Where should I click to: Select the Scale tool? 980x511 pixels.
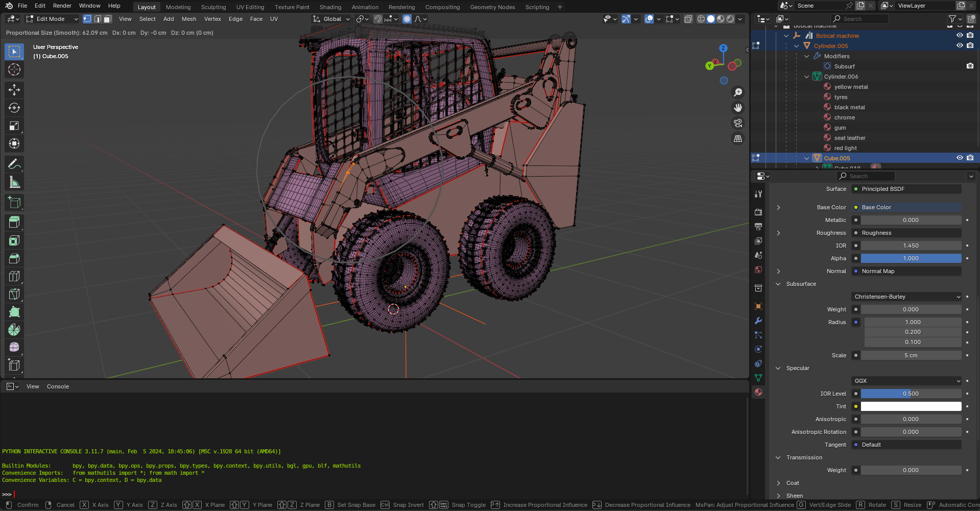[x=14, y=126]
